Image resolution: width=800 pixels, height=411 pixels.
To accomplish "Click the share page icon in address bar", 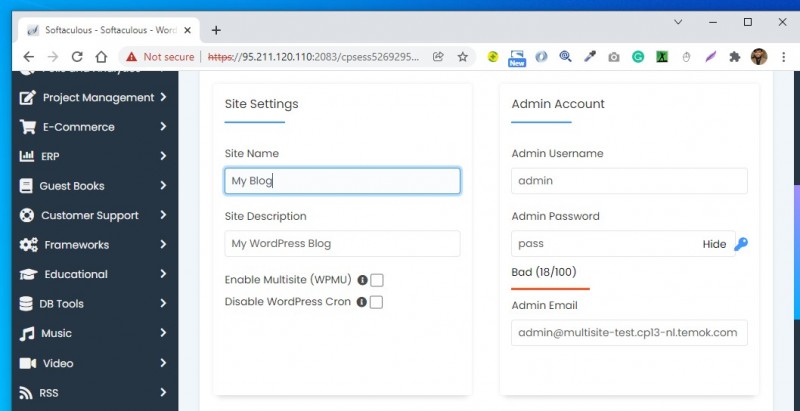I will click(438, 57).
